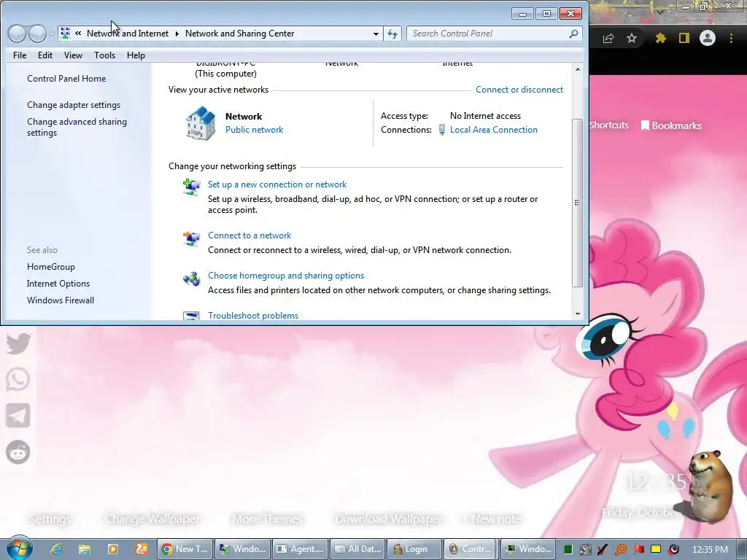This screenshot has height=560, width=747.
Task: Open Chrome extensions puzzle icon
Action: [660, 38]
